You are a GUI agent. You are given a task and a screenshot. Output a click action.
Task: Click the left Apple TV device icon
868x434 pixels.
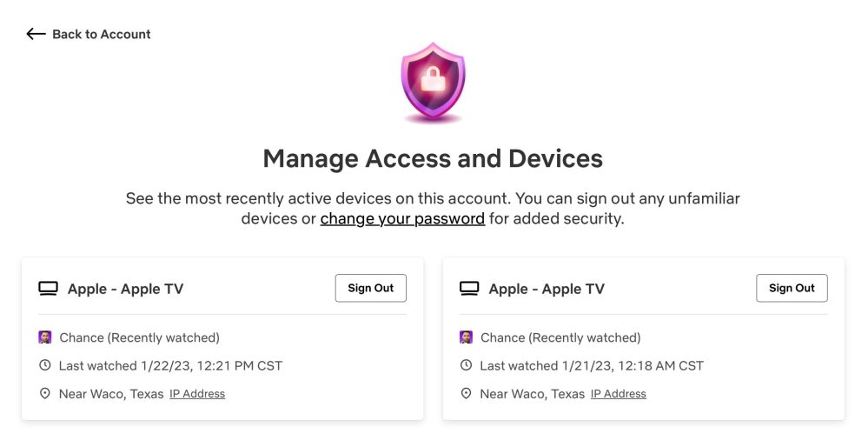pyautogui.click(x=48, y=289)
